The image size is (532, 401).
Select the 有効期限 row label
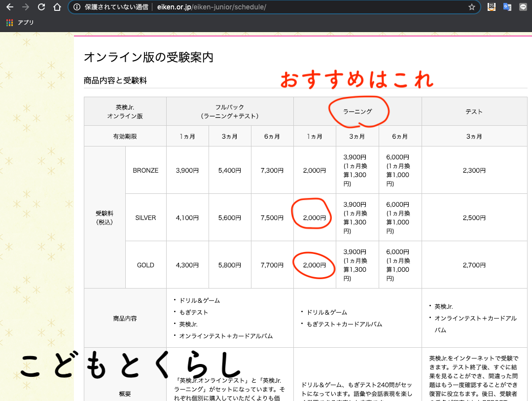pos(125,136)
